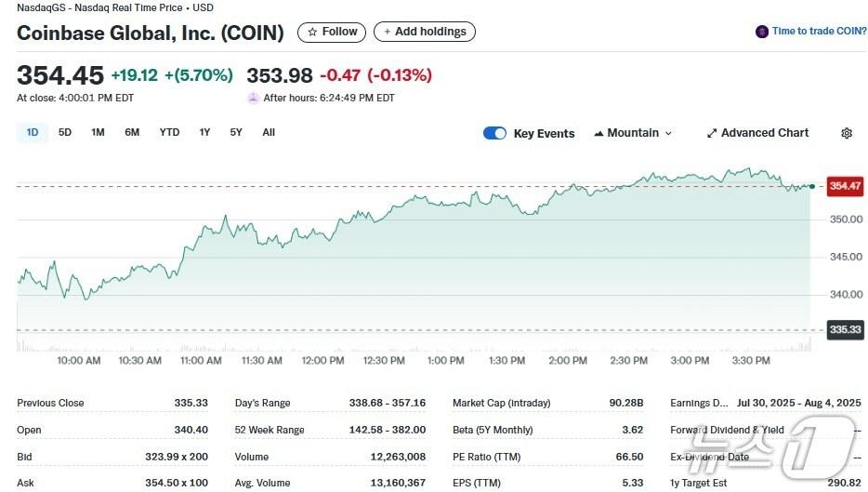Click the after-hours indicator icon
868x492 pixels.
click(253, 98)
